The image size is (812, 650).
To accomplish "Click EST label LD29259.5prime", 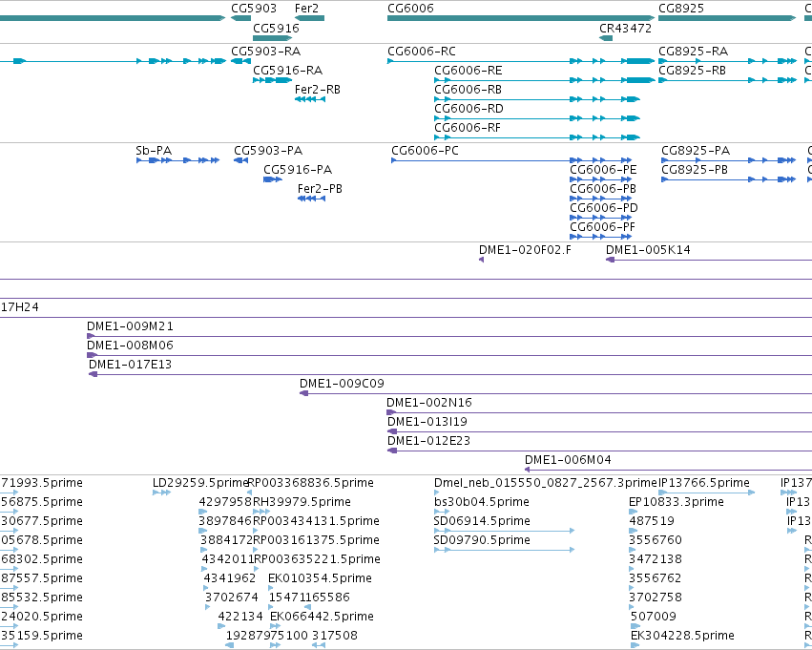I will click(x=201, y=483).
